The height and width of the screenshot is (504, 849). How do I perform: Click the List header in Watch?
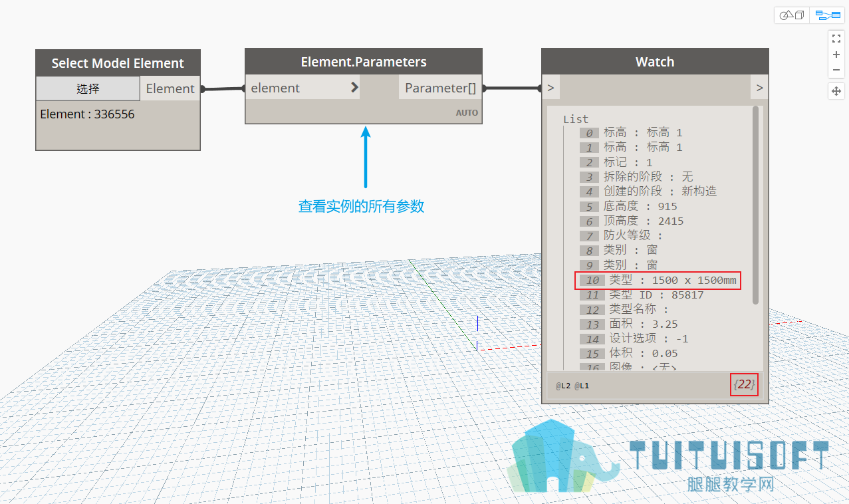coord(576,119)
